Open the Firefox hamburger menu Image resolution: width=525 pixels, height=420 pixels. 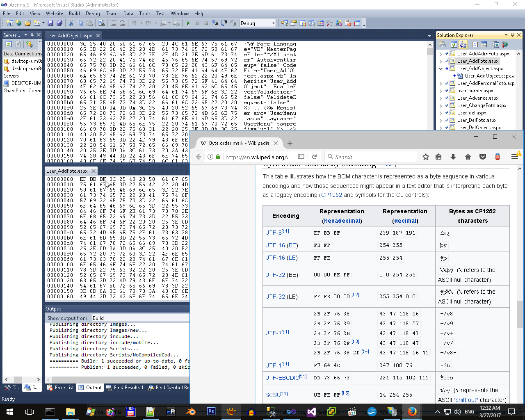515,157
